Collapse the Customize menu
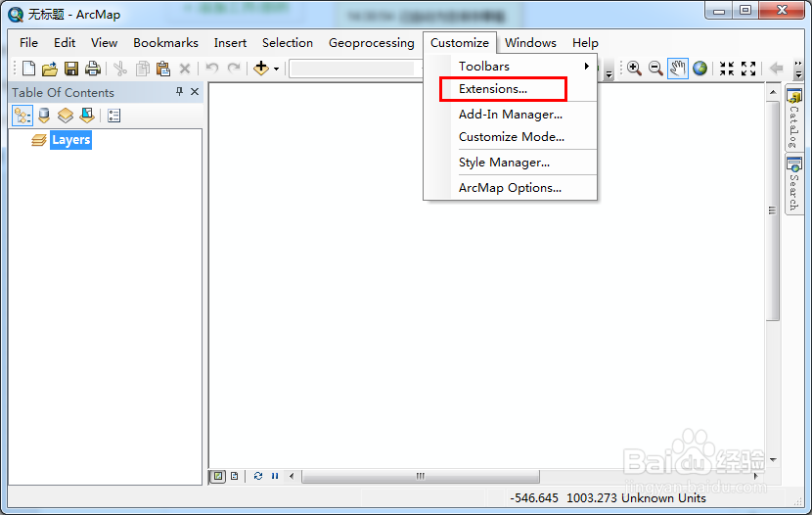 pos(460,43)
